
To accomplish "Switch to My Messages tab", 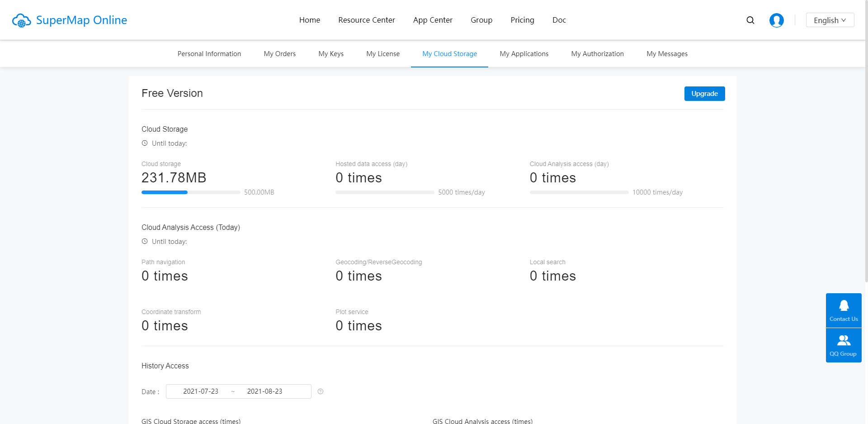I will coord(667,54).
